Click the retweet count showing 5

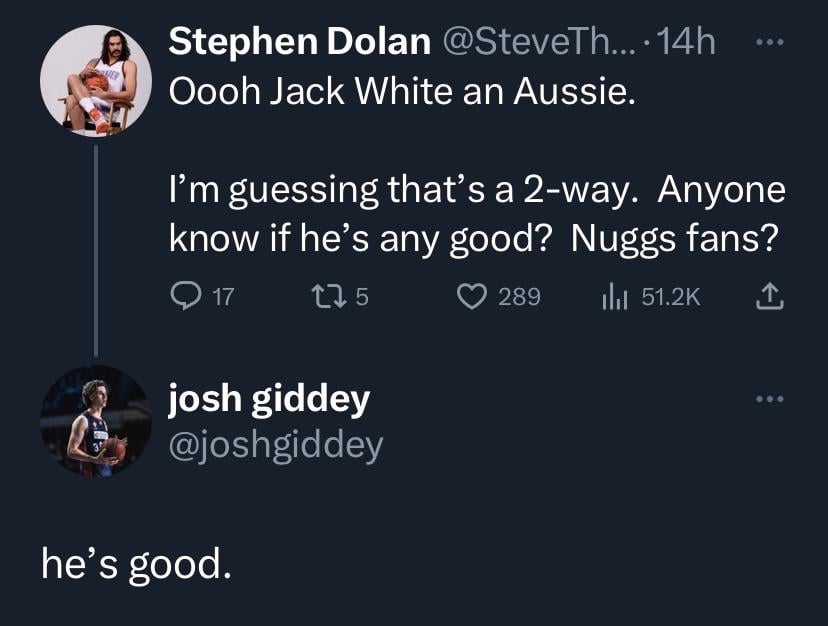pyautogui.click(x=363, y=297)
